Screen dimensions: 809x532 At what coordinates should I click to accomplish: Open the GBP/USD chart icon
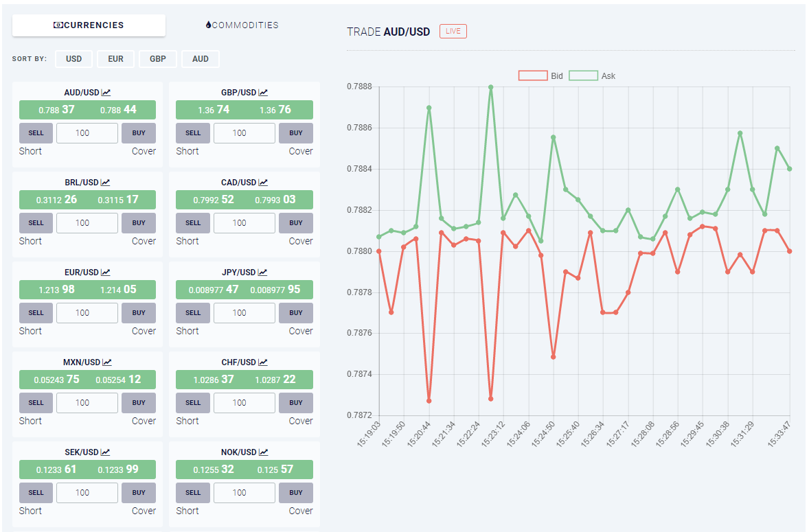(x=264, y=92)
